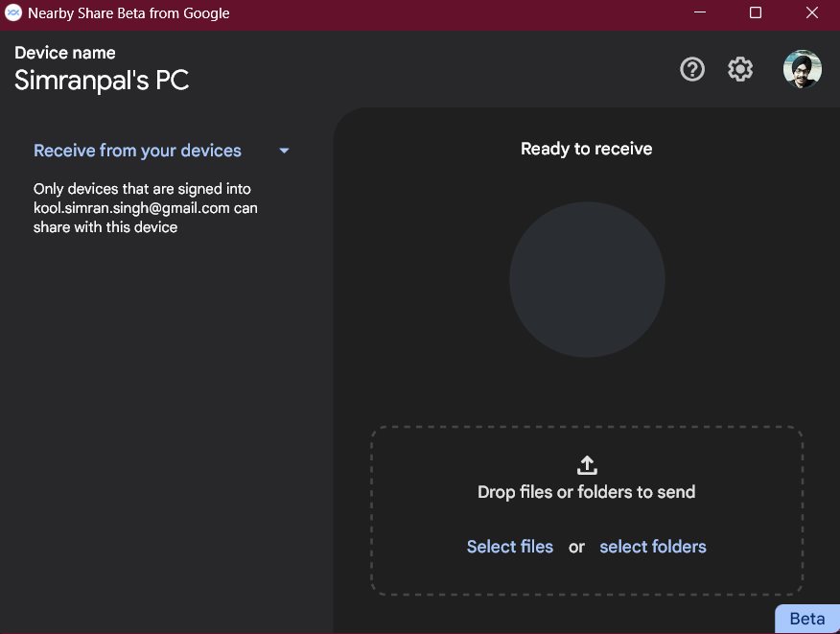
Task: Click the "Nearby Share Beta from Google" window title
Action: coord(128,12)
